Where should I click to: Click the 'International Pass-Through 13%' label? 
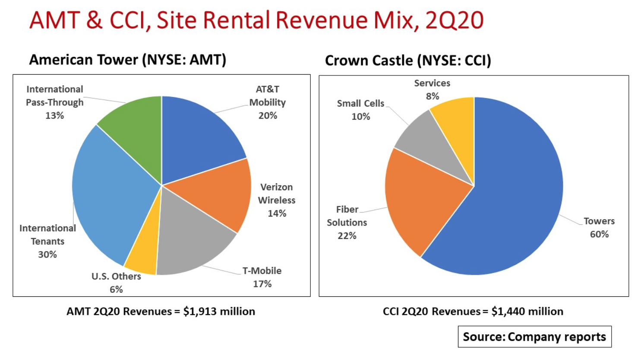[x=55, y=102]
